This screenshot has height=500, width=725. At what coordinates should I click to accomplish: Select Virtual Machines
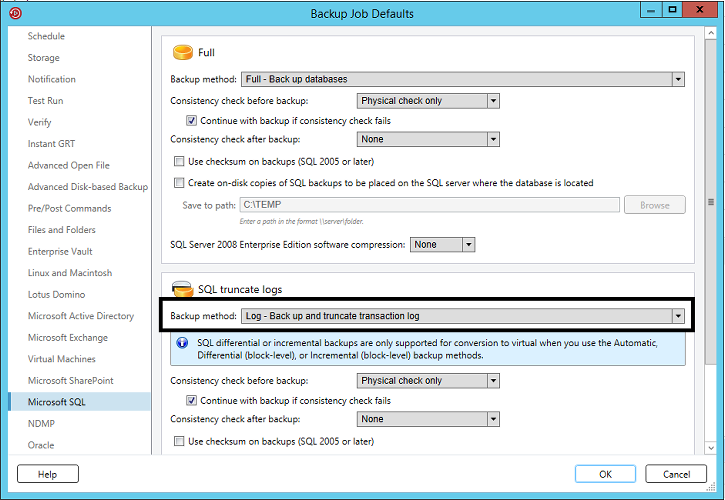[61, 359]
